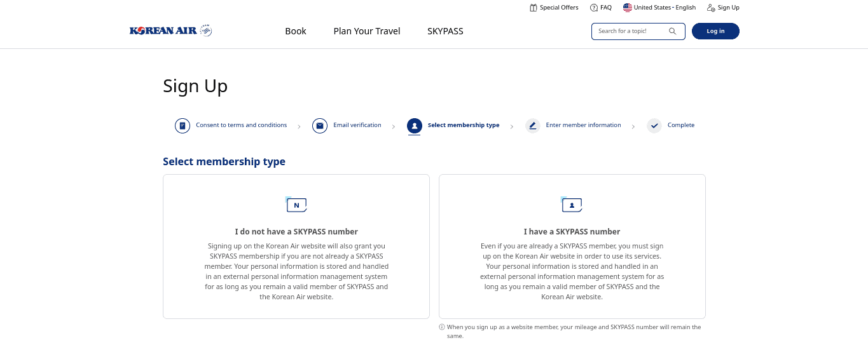The width and height of the screenshot is (868, 359).
Task: Click the Korean Air logo
Action: [170, 31]
